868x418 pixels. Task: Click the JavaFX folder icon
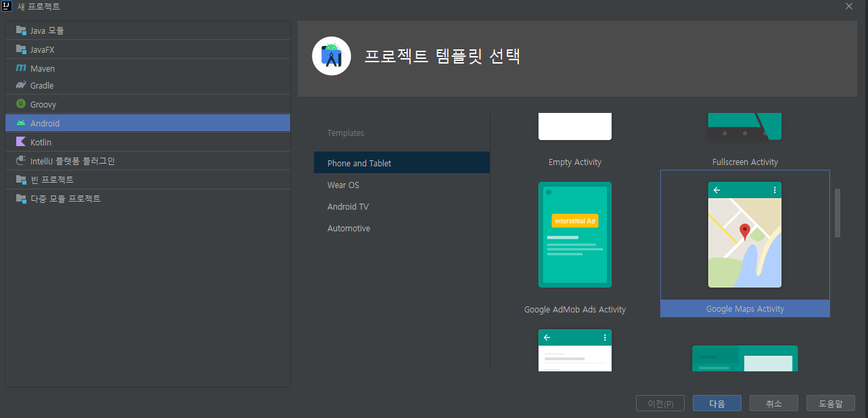[21, 49]
